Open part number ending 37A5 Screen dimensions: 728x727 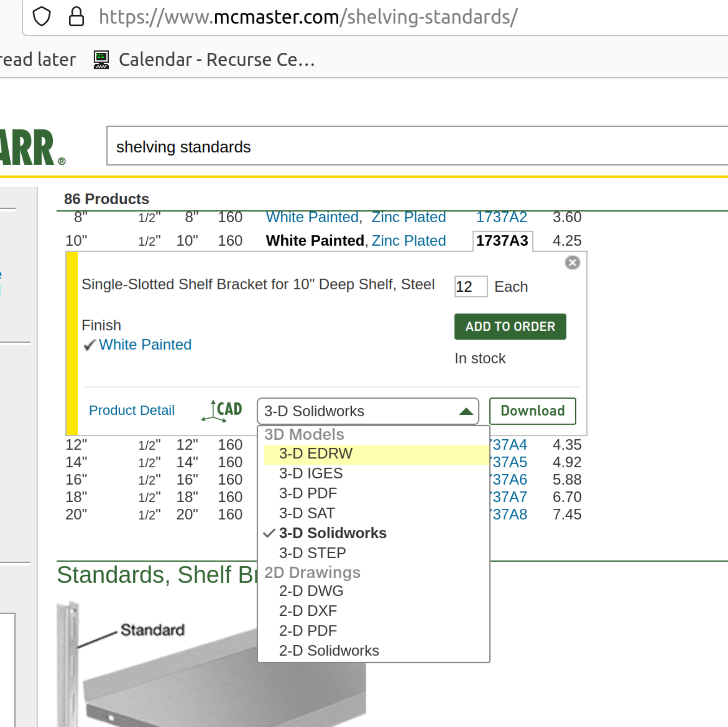pyautogui.click(x=508, y=463)
